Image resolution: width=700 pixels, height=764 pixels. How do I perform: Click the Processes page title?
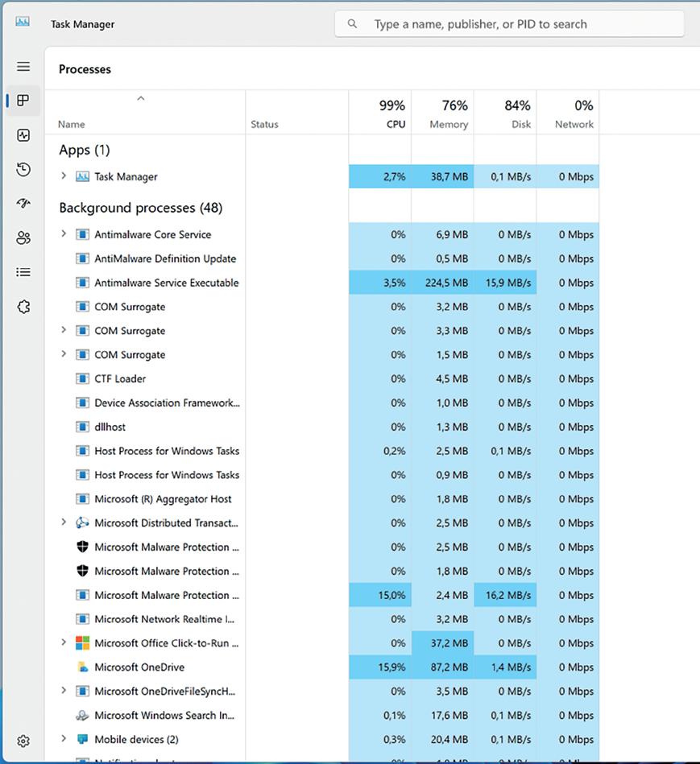point(85,69)
